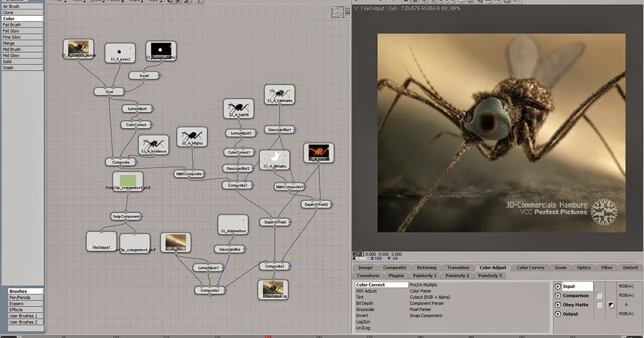
Task: Select the green FromClip_ccaugentex4 node
Action: (127, 181)
